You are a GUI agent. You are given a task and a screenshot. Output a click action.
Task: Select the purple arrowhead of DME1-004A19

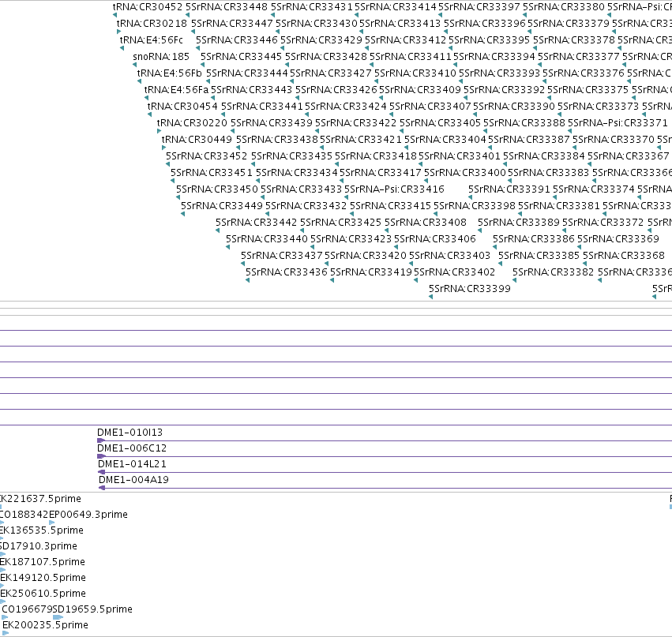[x=102, y=488]
